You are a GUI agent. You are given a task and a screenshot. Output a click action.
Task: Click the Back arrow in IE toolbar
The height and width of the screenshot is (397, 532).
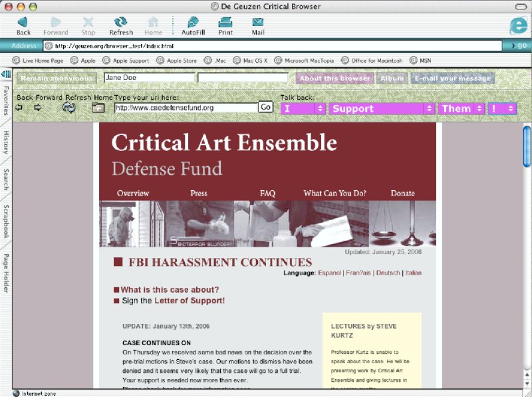(23, 23)
